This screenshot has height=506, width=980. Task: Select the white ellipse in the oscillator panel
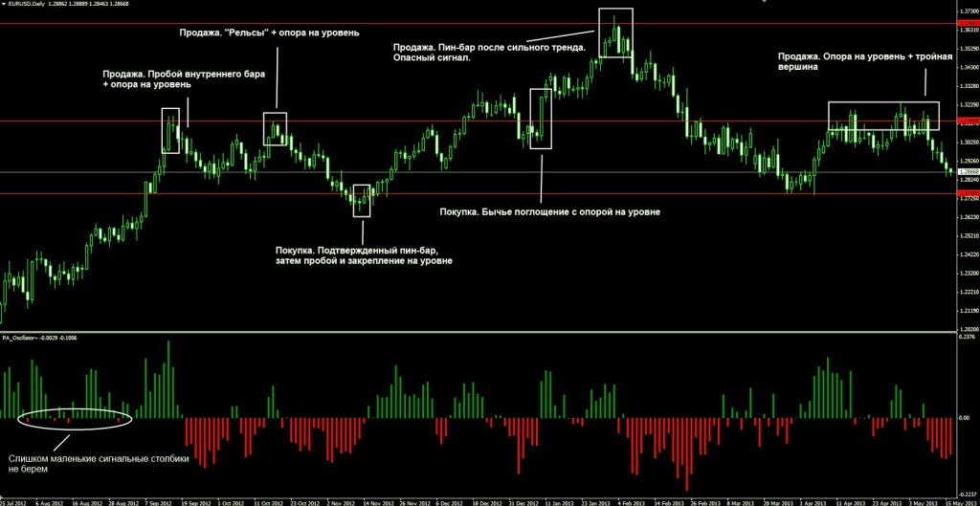(78, 416)
